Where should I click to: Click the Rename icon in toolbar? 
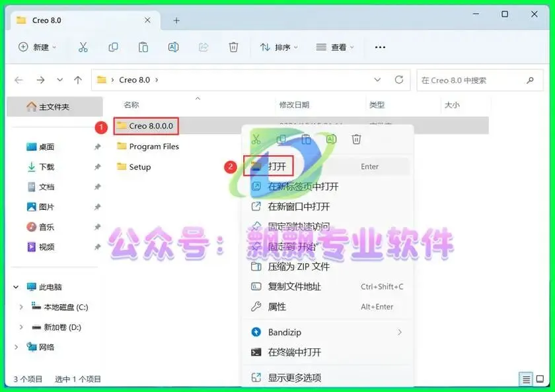click(x=173, y=47)
